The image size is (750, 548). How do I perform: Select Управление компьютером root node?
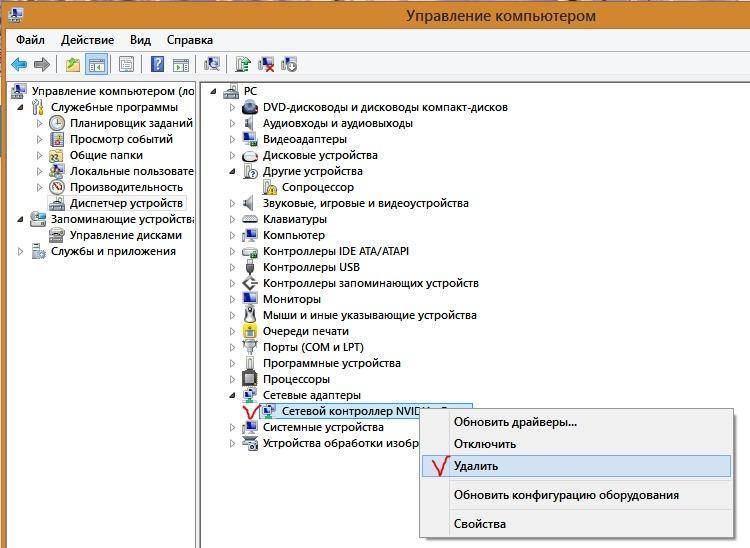pyautogui.click(x=113, y=91)
